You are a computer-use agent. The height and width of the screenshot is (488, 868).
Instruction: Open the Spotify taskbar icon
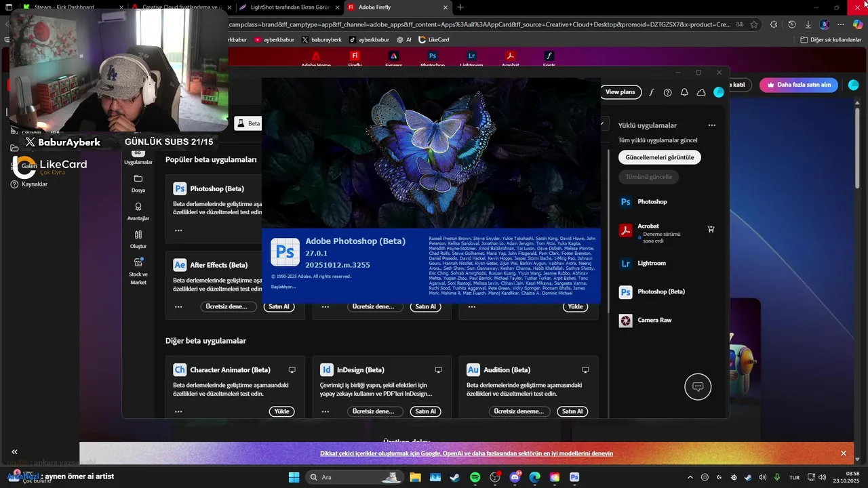475,477
